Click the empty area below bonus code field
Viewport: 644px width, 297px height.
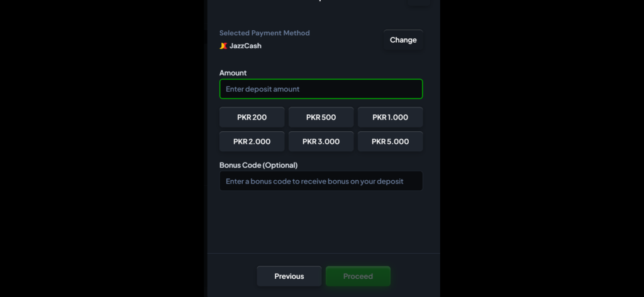[x=321, y=223]
